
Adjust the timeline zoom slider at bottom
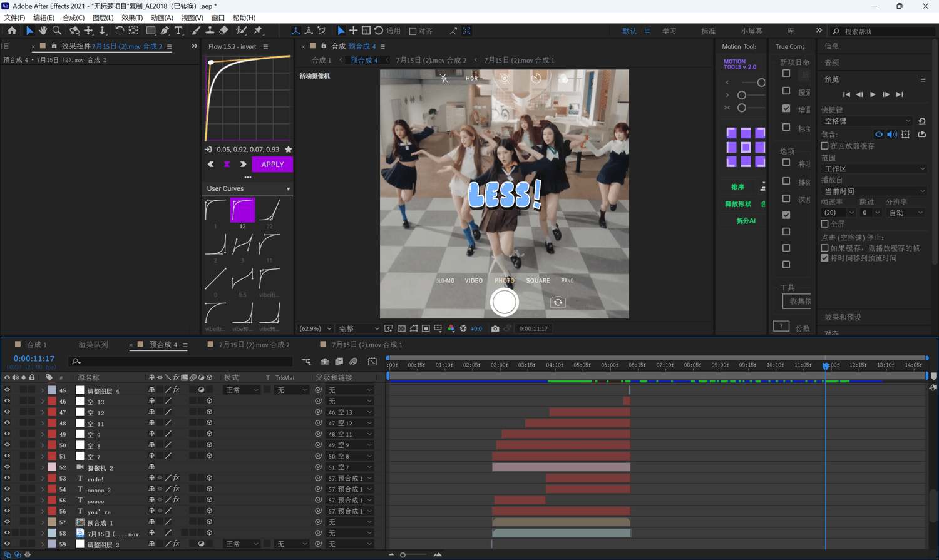tap(403, 555)
